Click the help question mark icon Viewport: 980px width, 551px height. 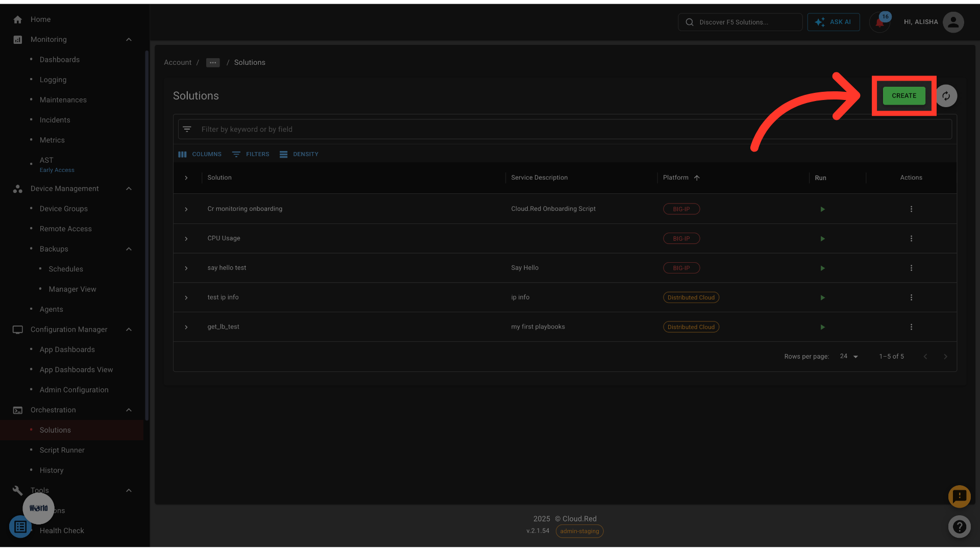pyautogui.click(x=959, y=527)
